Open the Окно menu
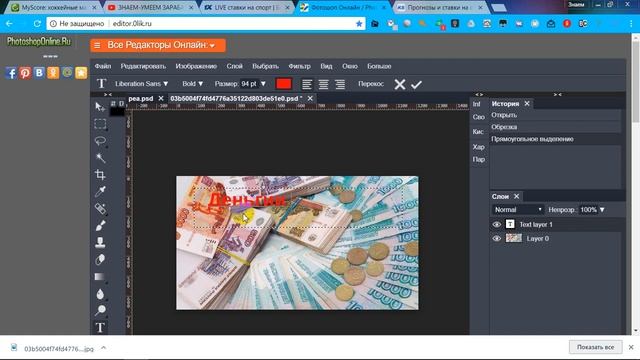Image resolution: width=640 pixels, height=360 pixels. (x=350, y=66)
